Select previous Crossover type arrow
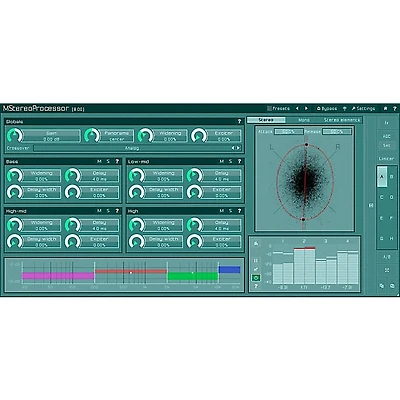Viewport: 400px width, 400px height. pos(233,148)
